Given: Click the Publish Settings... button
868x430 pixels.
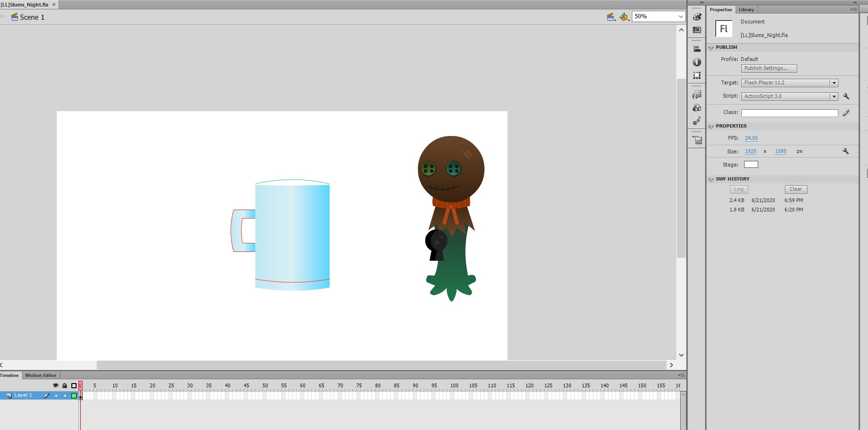Looking at the screenshot, I should (768, 68).
